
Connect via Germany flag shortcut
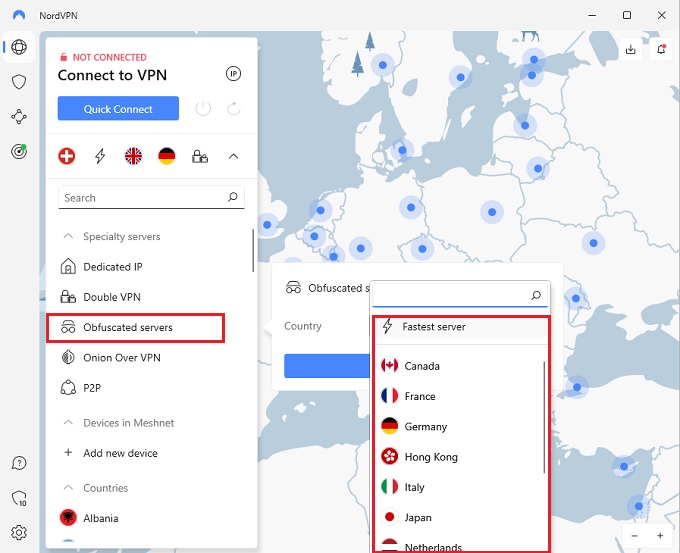[167, 156]
